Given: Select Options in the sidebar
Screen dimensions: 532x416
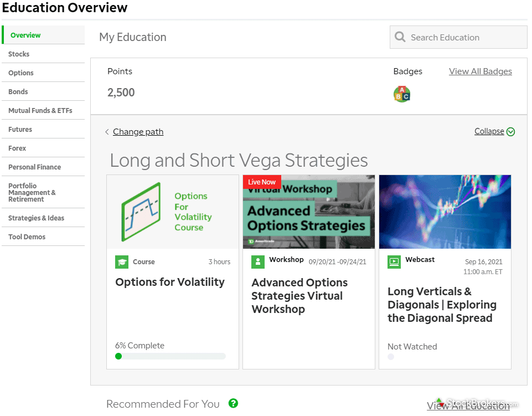Looking at the screenshot, I should [21, 73].
